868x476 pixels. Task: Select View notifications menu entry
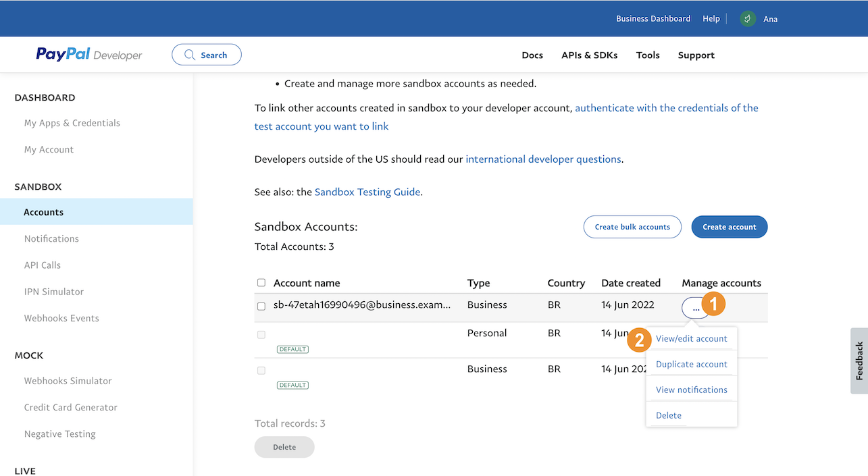pos(691,390)
